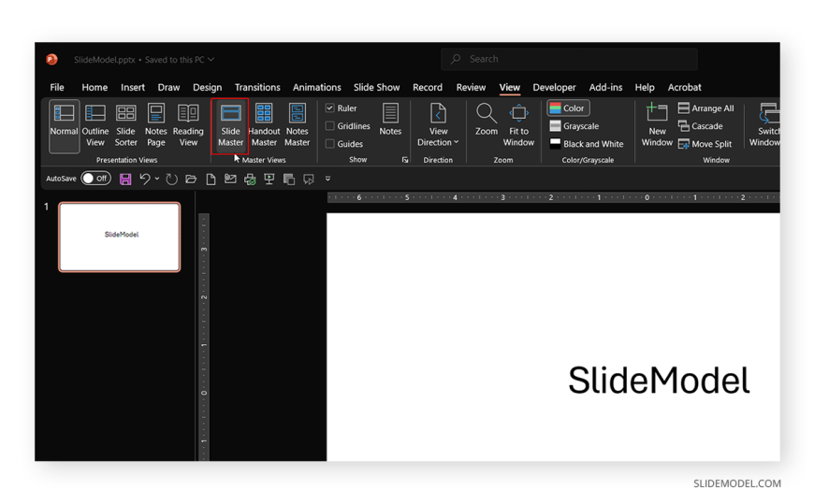Image resolution: width=814 pixels, height=504 pixels.
Task: Start slideshow from beginning quick access icon
Action: click(x=269, y=180)
